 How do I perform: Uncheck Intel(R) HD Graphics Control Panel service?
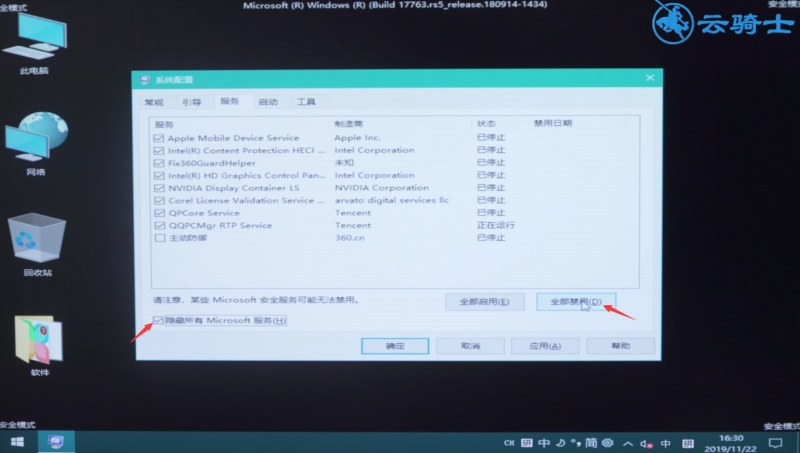159,176
